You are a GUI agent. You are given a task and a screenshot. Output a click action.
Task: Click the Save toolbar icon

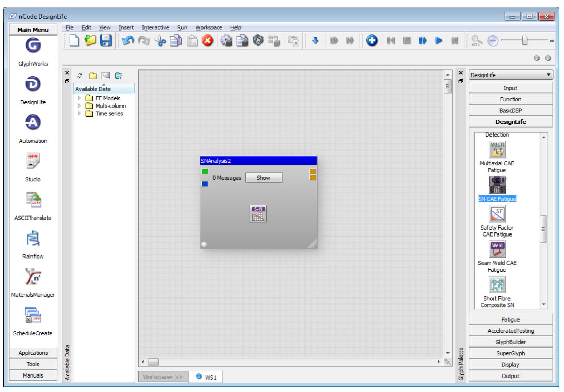(107, 40)
